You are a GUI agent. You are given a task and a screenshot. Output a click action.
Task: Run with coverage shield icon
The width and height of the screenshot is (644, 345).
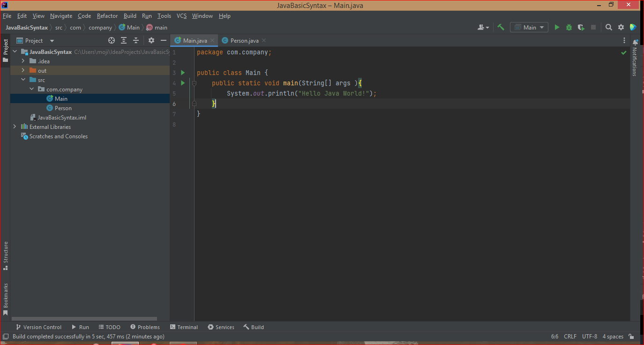(x=581, y=27)
